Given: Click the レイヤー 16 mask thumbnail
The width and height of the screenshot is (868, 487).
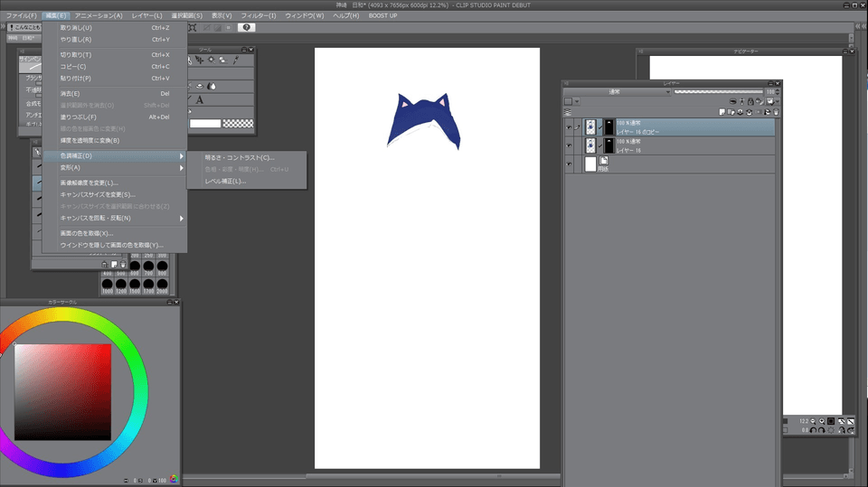Looking at the screenshot, I should point(609,145).
